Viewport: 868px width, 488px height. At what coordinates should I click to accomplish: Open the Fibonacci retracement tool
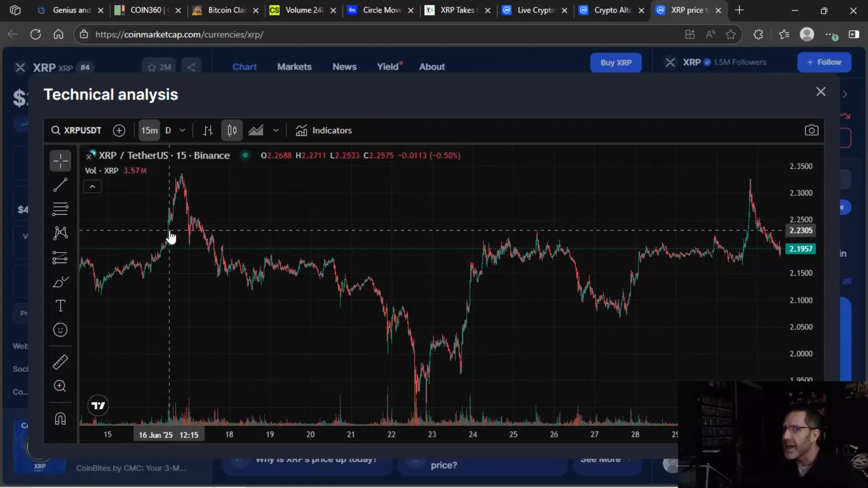click(60, 209)
